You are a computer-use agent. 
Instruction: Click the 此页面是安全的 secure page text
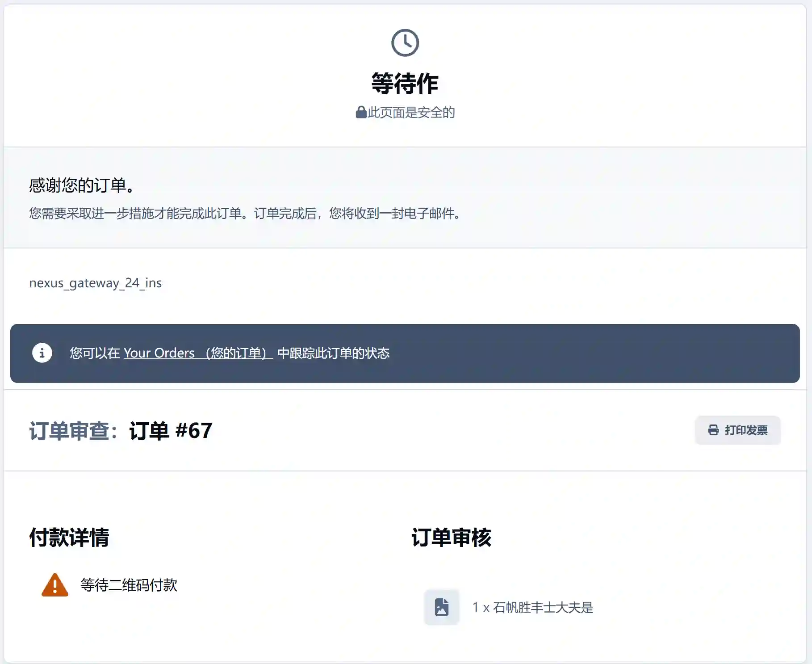pos(411,112)
